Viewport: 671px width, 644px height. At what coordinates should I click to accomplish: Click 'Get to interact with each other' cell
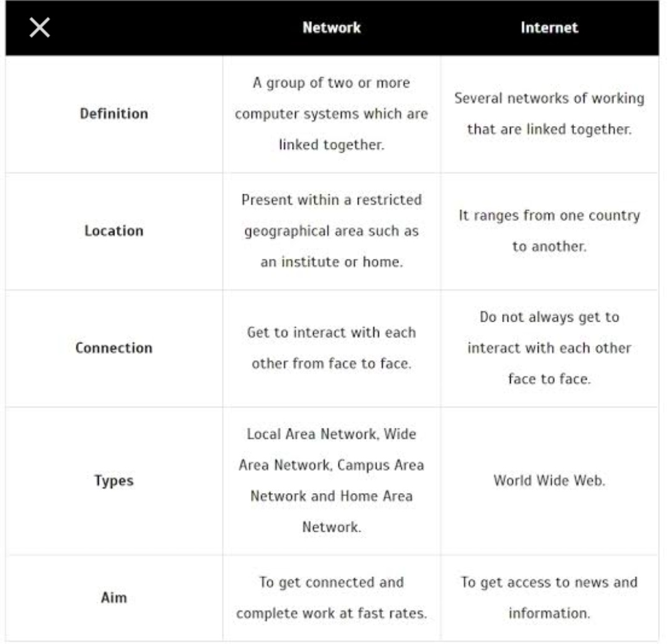(x=332, y=348)
